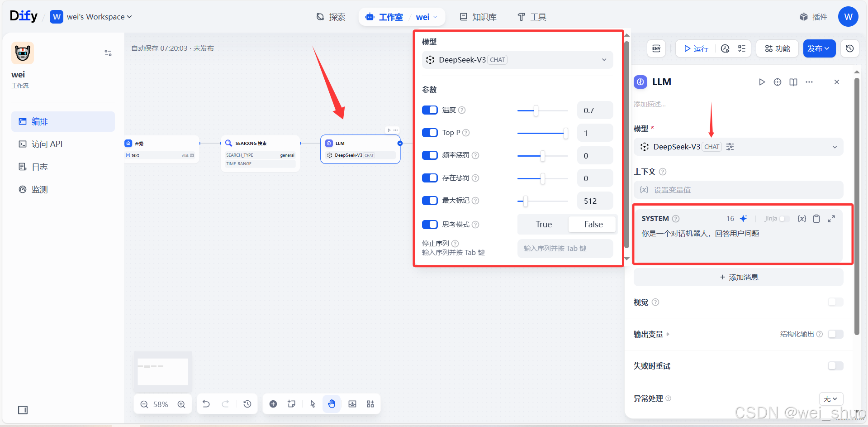Open the 发布 publish dropdown

point(819,48)
